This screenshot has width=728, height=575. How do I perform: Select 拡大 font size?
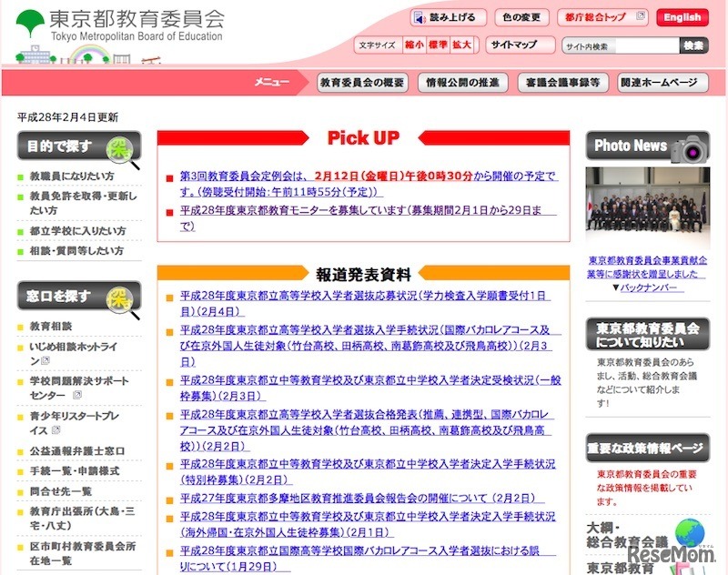[462, 45]
